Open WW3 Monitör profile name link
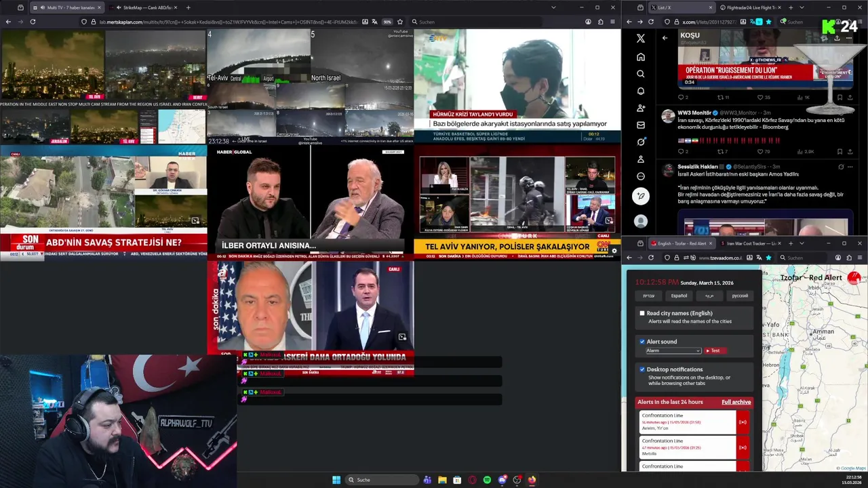 [x=694, y=113]
